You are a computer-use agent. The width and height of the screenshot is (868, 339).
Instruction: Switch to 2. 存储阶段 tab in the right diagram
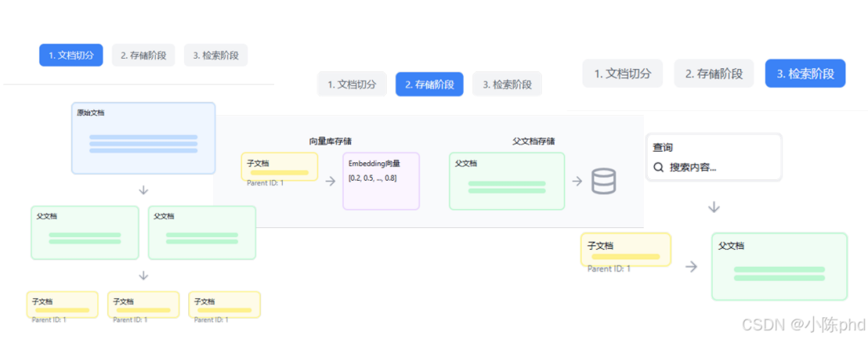(x=714, y=74)
